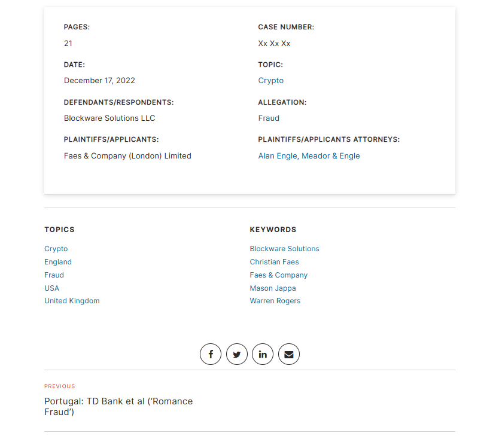
Task: Open the United Kingdom topic
Action: tap(72, 301)
